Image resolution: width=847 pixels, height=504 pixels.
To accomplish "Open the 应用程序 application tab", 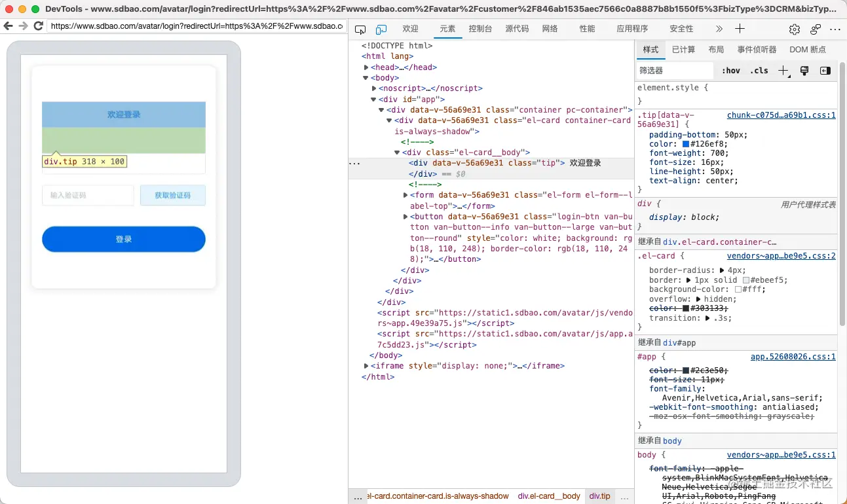I will [632, 29].
